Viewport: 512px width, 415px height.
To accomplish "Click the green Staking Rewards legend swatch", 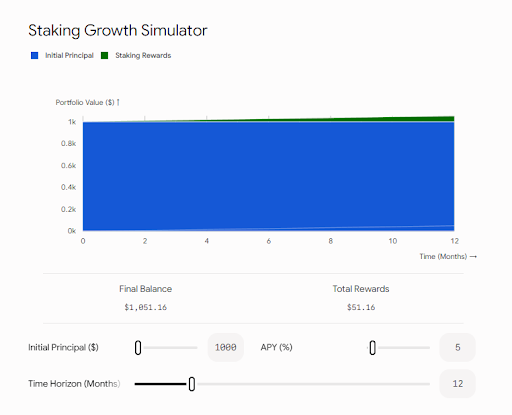I will (104, 56).
